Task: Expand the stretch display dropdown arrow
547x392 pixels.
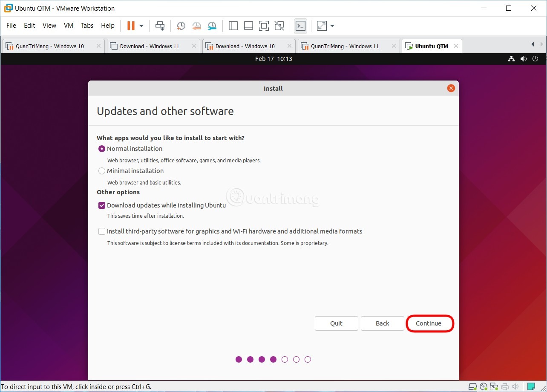Action: (332, 26)
